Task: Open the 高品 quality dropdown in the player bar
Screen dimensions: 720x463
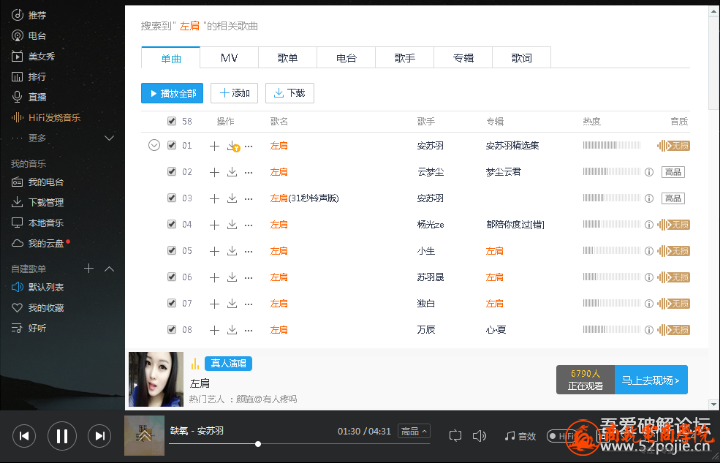Action: pyautogui.click(x=414, y=431)
